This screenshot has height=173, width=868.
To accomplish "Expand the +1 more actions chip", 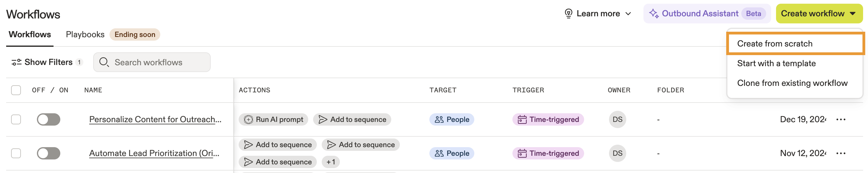I will click(x=331, y=162).
